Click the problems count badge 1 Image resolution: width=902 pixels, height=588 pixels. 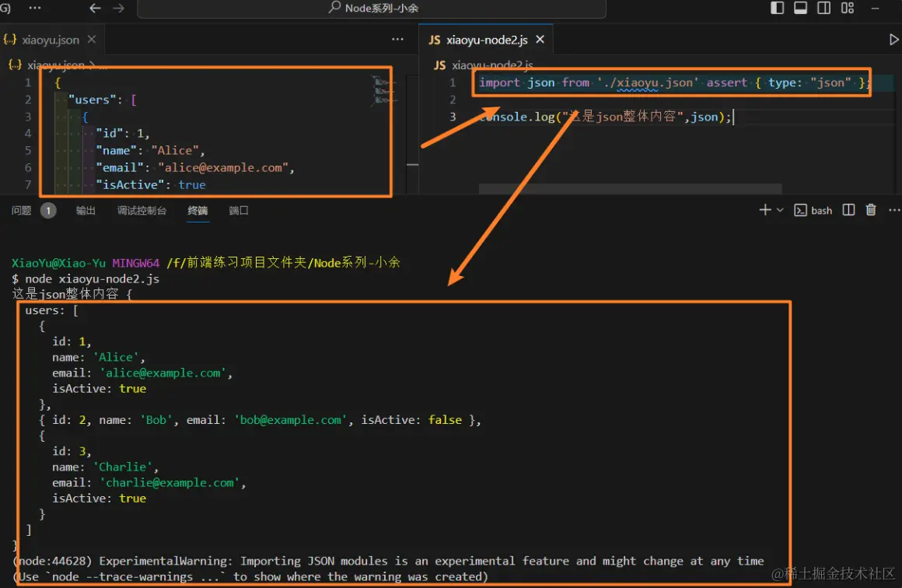click(48, 211)
